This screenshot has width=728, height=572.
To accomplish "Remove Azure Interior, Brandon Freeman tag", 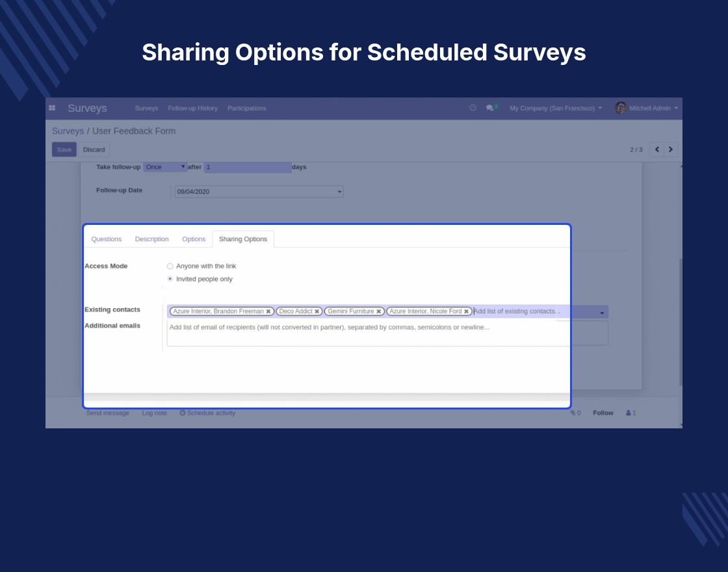I will pyautogui.click(x=268, y=311).
